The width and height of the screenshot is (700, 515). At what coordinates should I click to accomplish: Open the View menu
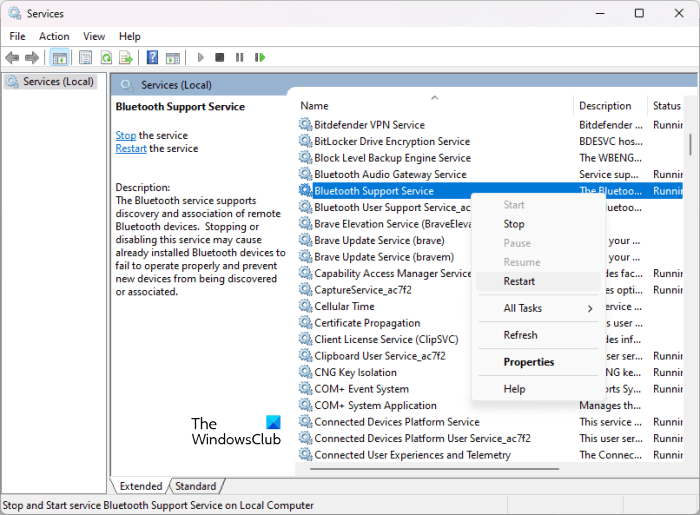(x=94, y=36)
